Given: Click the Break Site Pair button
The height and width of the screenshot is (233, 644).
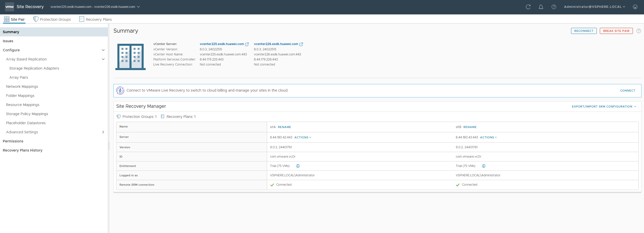Looking at the screenshot, I should [x=616, y=31].
